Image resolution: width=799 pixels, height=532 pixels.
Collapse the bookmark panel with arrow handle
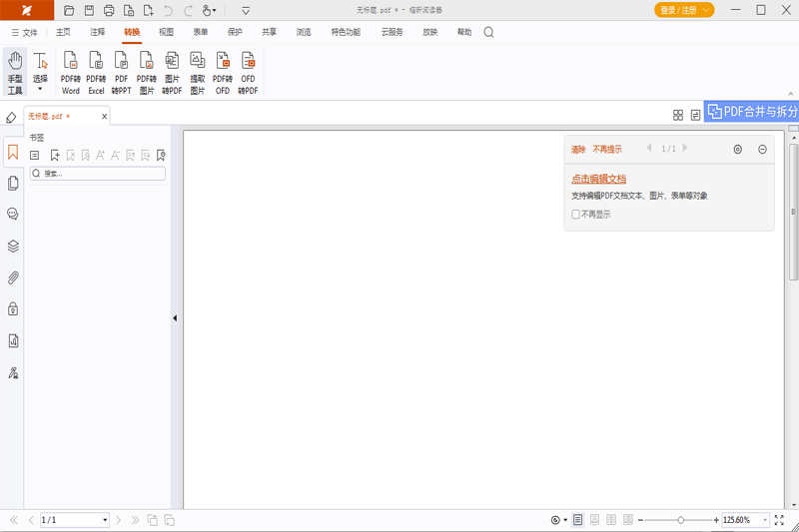(175, 318)
